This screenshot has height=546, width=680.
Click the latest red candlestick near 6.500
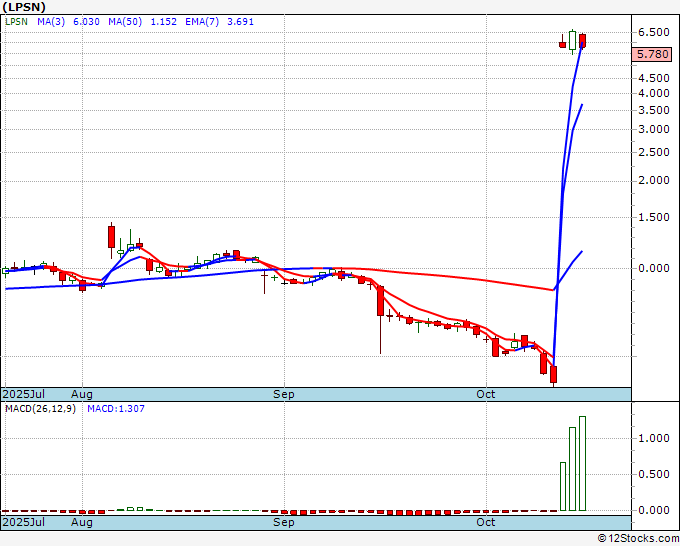click(x=582, y=41)
